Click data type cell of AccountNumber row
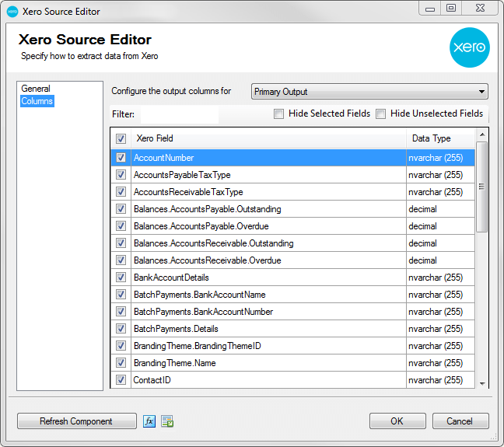Viewport: 504px width, 447px height. click(440, 158)
